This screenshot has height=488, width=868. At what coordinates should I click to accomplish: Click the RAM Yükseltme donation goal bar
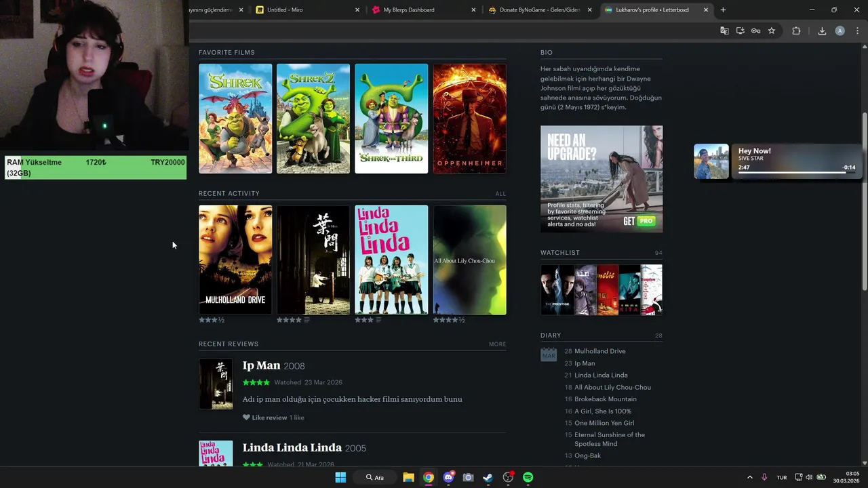tap(96, 167)
